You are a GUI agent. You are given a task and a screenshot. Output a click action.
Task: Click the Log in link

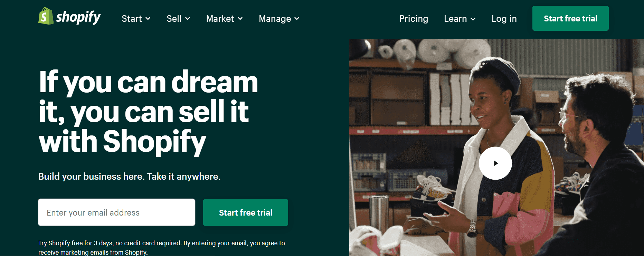point(504,19)
